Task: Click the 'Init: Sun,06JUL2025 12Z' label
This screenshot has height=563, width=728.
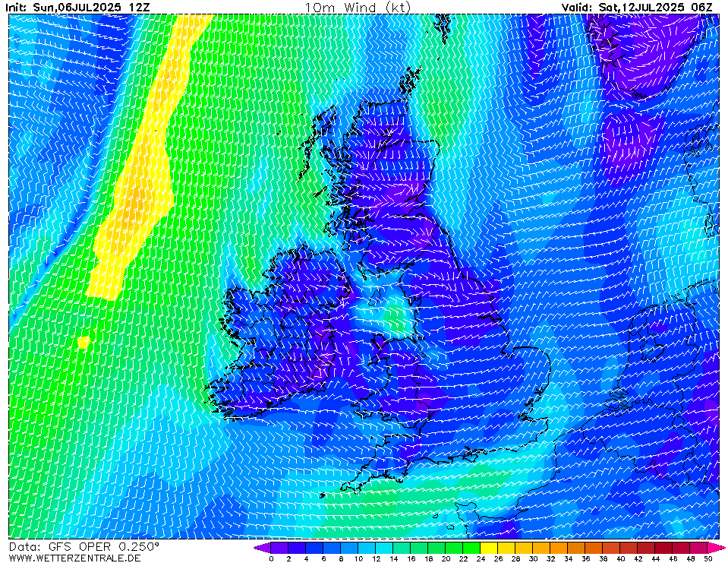Action: pos(77,7)
